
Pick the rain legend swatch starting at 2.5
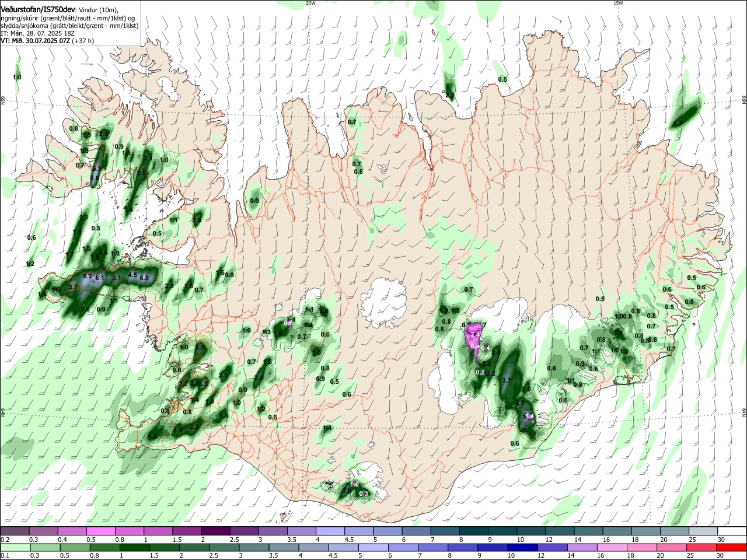coord(223,547)
